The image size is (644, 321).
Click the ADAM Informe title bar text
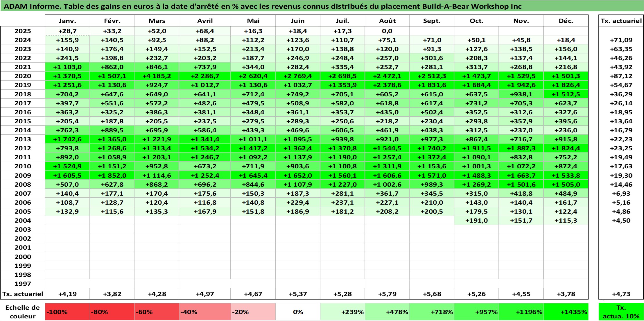tap(263, 6)
